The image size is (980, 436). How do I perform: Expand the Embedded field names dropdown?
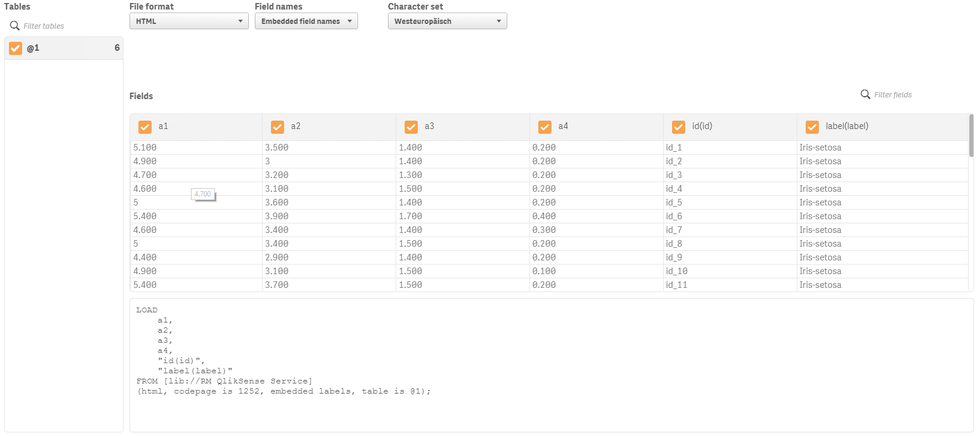pos(306,22)
